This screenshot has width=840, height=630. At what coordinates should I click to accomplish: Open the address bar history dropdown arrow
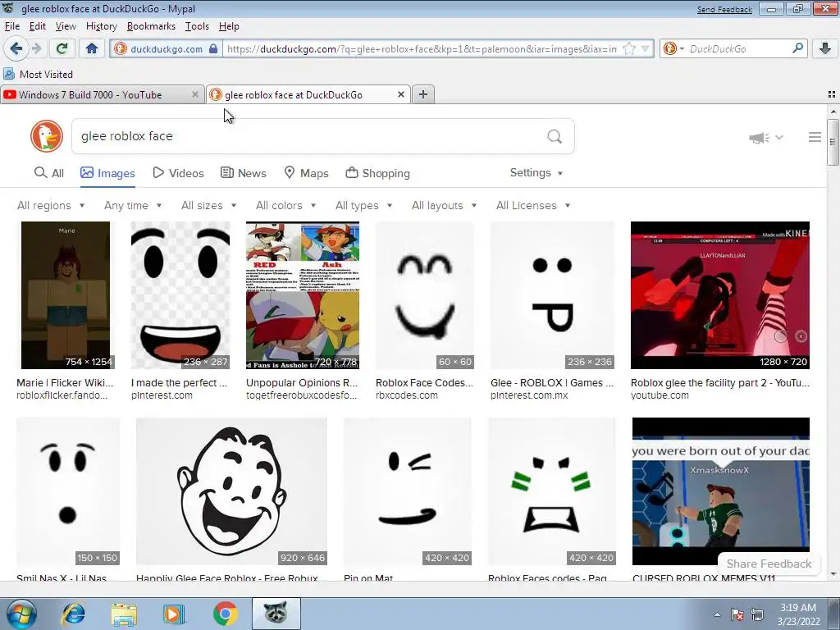[646, 48]
